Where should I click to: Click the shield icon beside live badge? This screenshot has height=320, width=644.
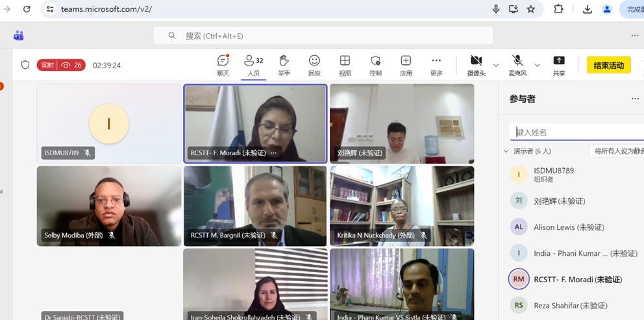coord(25,65)
